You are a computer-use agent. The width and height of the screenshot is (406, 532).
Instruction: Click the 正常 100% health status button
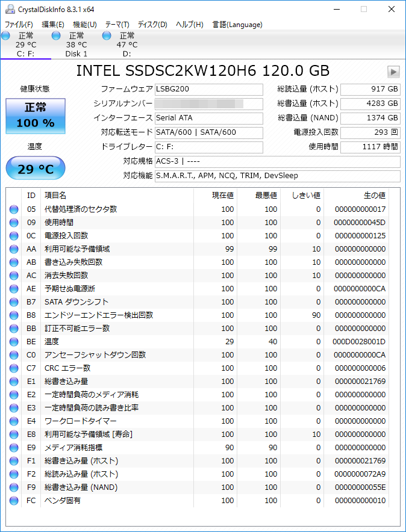35,116
